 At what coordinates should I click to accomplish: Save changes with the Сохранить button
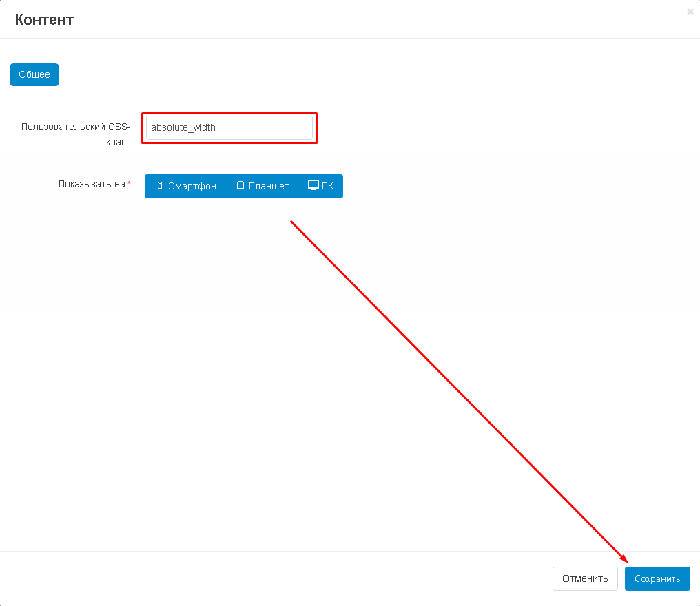point(657,578)
